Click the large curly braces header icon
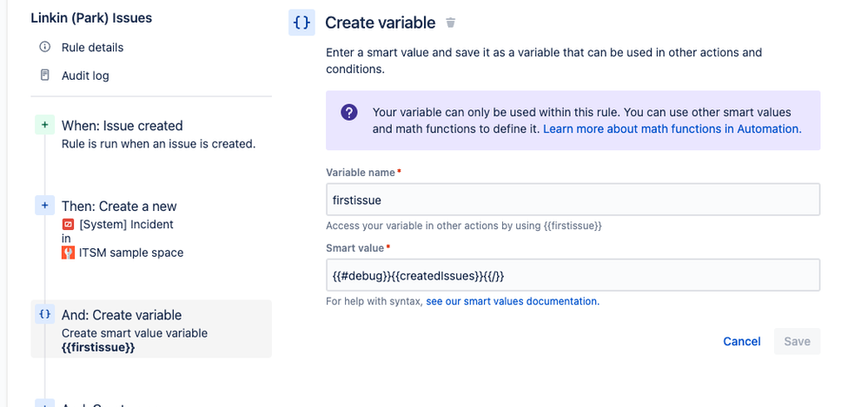Image resolution: width=868 pixels, height=407 pixels. [301, 23]
